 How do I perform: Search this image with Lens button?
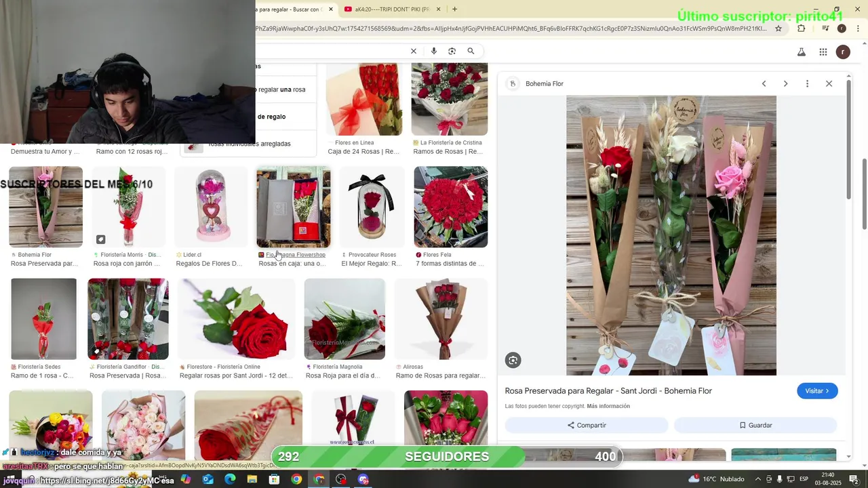coord(513,361)
